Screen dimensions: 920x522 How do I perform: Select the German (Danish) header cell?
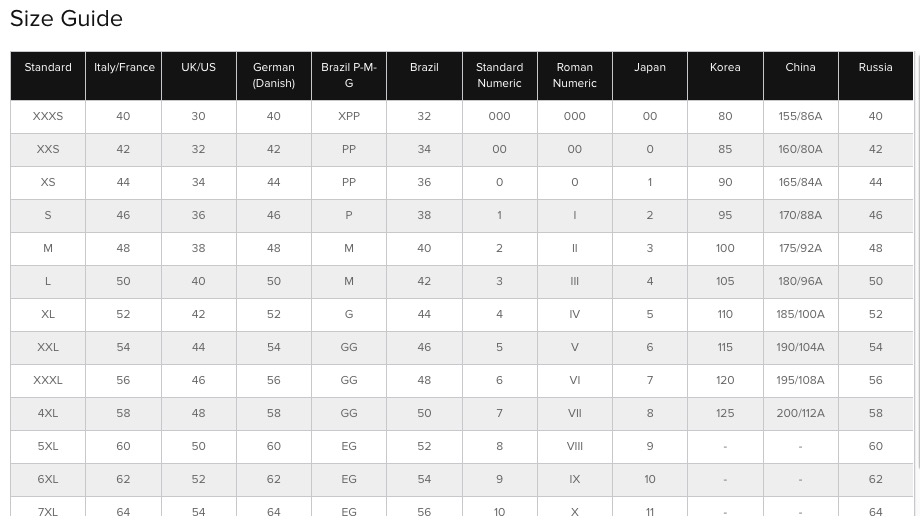pos(274,76)
